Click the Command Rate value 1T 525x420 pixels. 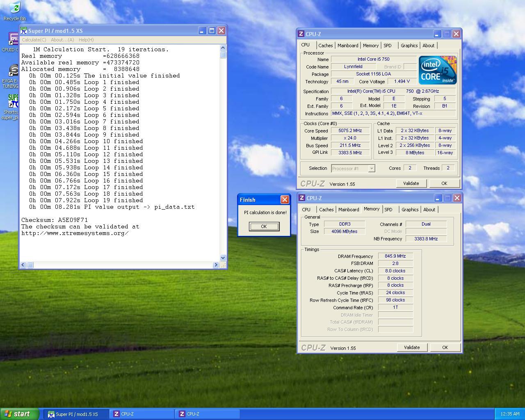click(x=395, y=307)
